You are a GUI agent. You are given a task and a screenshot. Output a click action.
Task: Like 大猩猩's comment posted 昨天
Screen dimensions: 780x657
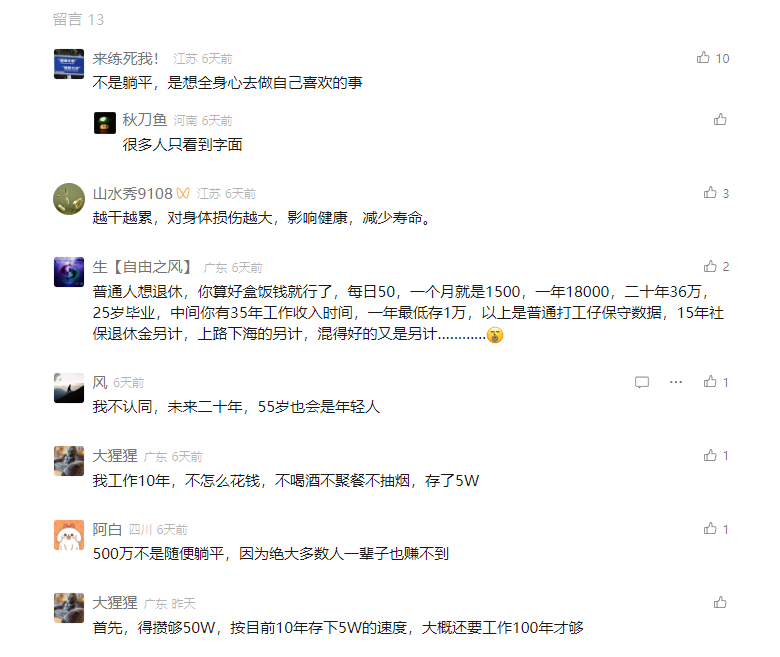tap(720, 602)
